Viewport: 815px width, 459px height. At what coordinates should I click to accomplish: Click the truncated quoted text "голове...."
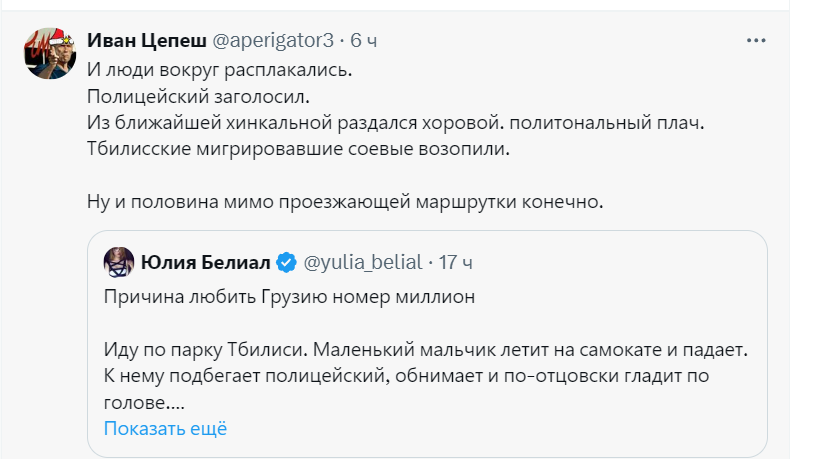click(x=146, y=402)
